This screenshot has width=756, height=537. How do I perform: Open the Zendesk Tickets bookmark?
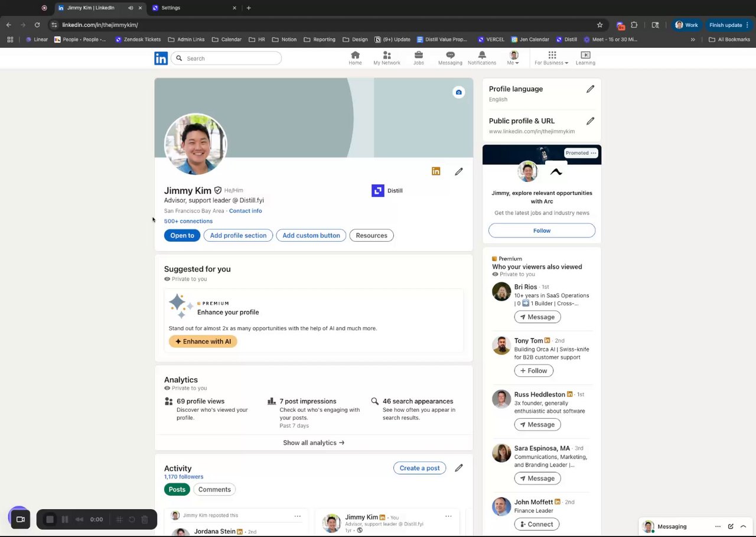pyautogui.click(x=138, y=40)
